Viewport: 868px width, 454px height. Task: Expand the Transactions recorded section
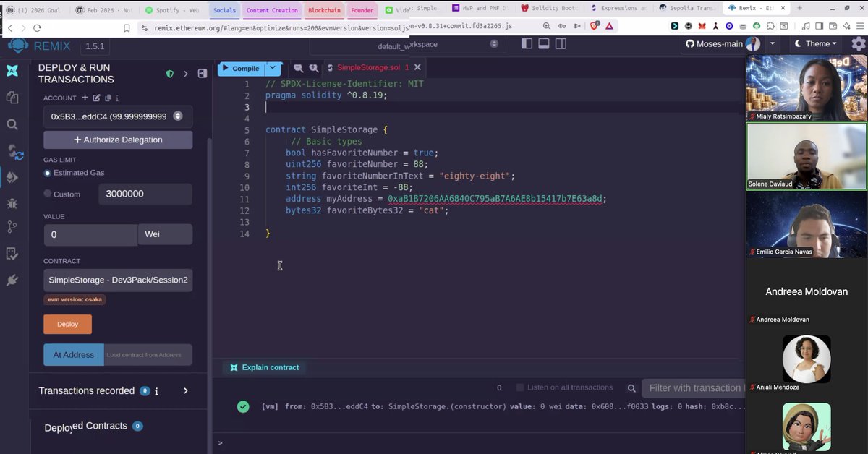click(x=186, y=391)
